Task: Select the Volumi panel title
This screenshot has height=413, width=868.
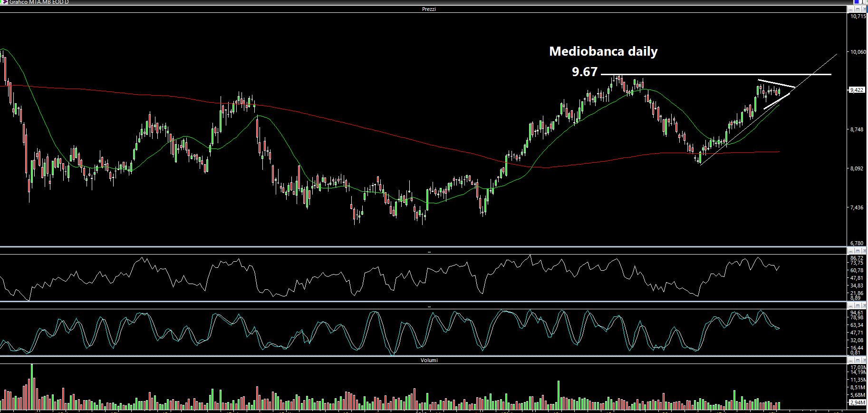Action: point(429,360)
